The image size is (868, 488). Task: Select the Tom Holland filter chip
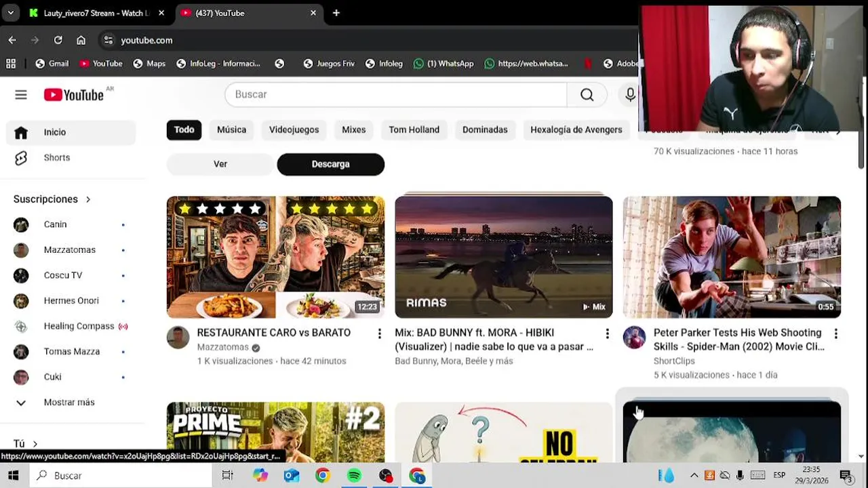[414, 129]
